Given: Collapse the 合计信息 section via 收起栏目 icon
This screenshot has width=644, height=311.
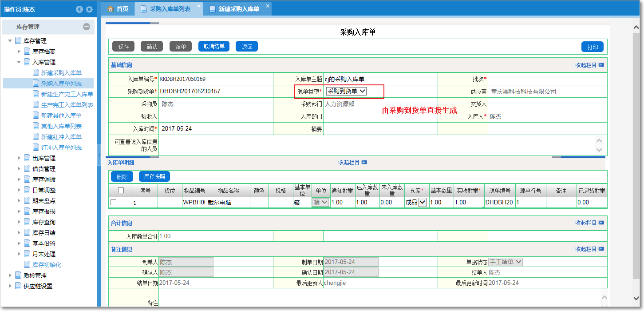Looking at the screenshot, I should [601, 223].
